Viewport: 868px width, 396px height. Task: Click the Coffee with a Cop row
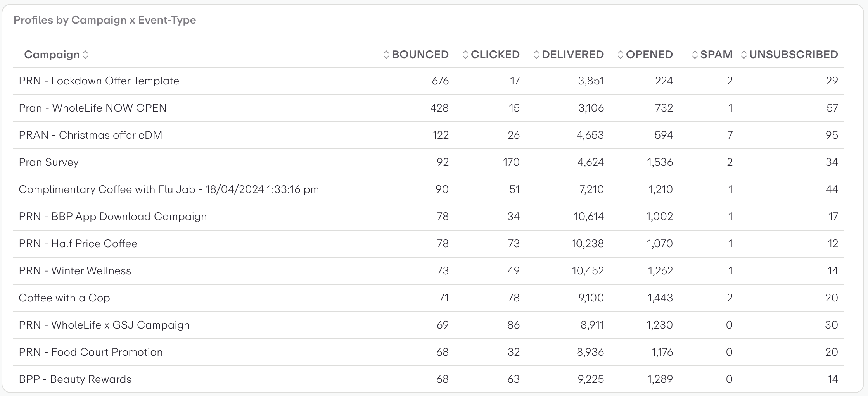tap(64, 298)
